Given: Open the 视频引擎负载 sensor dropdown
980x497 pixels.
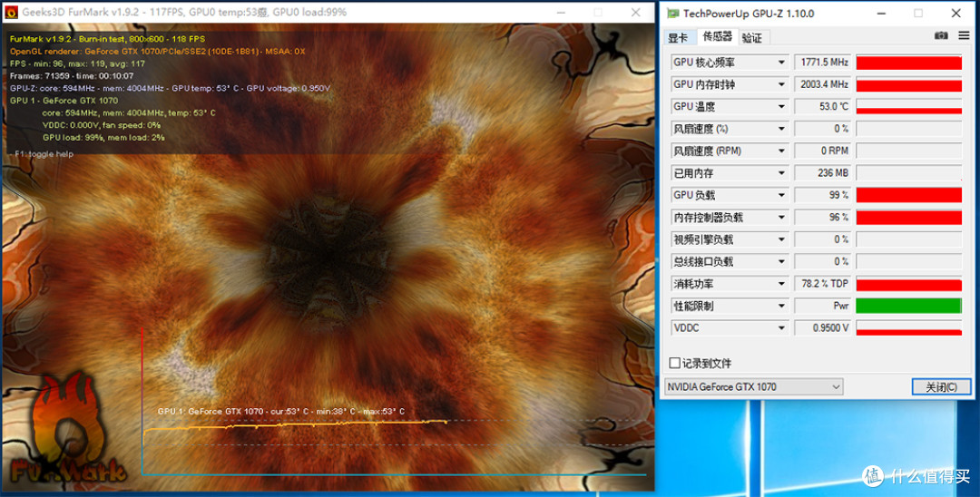Looking at the screenshot, I should tap(781, 239).
